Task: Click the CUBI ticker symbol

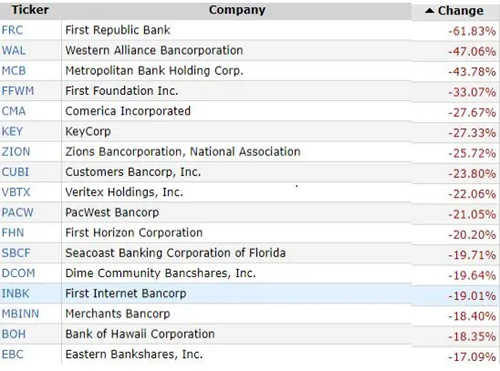Action: point(15,172)
